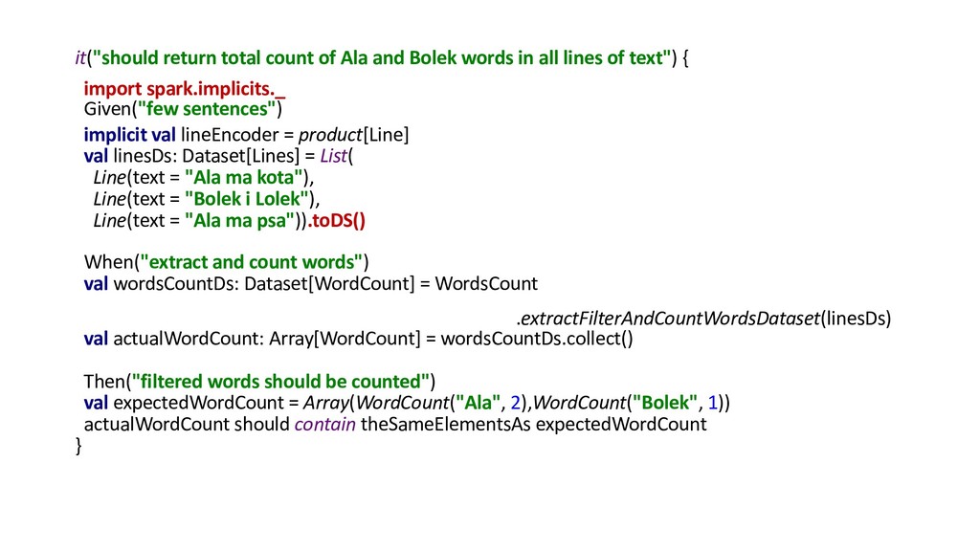Click the "few sentences" string in Given
This screenshot has height=551, width=980.
click(207, 109)
